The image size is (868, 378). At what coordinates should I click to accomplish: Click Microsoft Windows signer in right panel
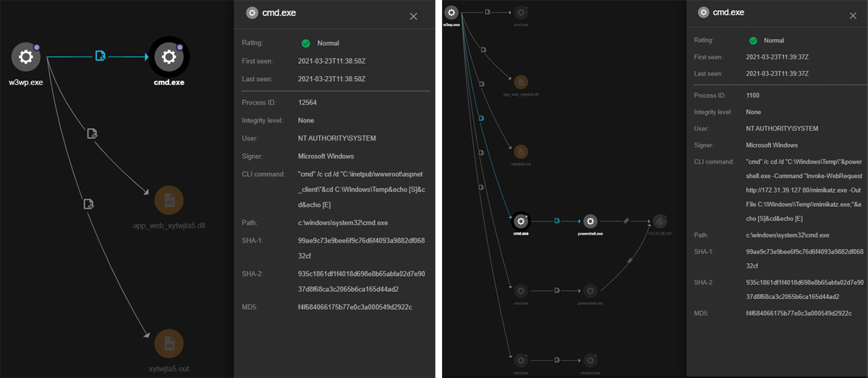click(773, 145)
